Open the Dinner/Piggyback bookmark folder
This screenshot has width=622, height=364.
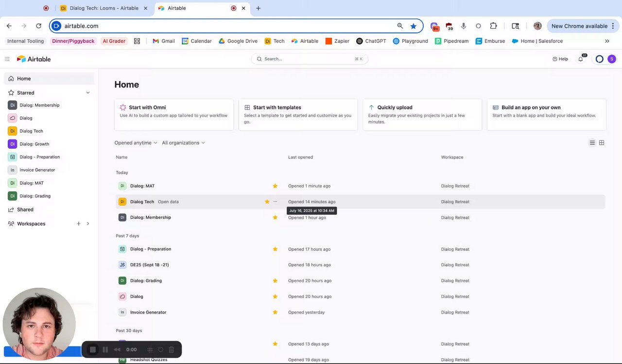[73, 41]
